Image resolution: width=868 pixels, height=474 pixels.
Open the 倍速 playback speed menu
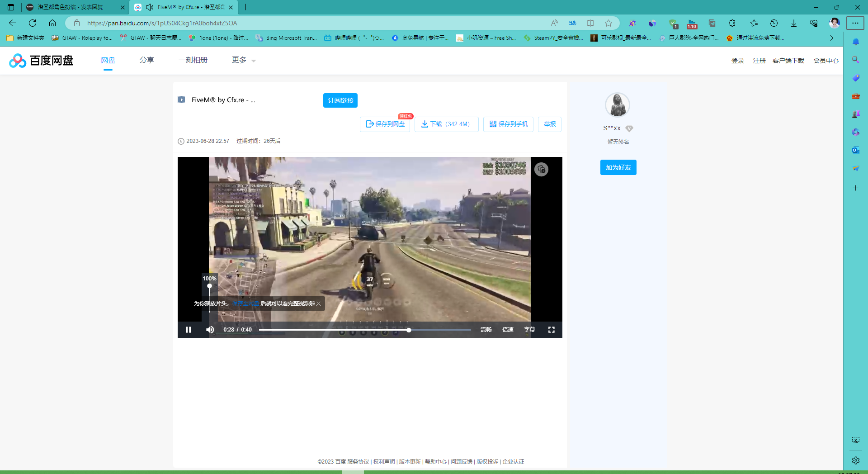pos(508,330)
